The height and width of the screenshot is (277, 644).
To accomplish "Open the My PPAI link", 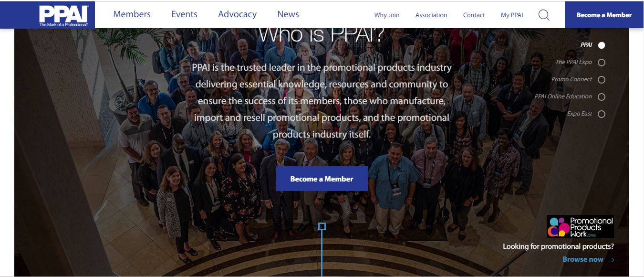I will [512, 15].
